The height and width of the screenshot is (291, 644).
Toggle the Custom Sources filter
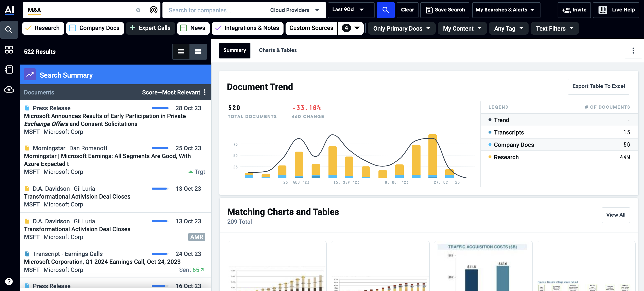(x=311, y=28)
